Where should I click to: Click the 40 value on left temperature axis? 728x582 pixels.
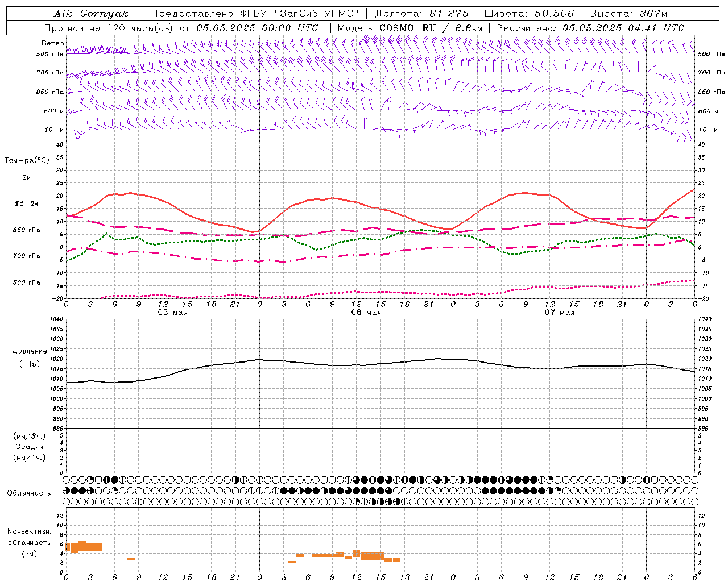point(59,144)
